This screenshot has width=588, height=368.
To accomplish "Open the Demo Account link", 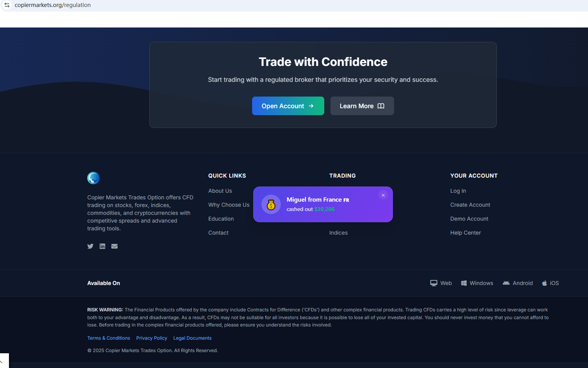I will pos(469,219).
